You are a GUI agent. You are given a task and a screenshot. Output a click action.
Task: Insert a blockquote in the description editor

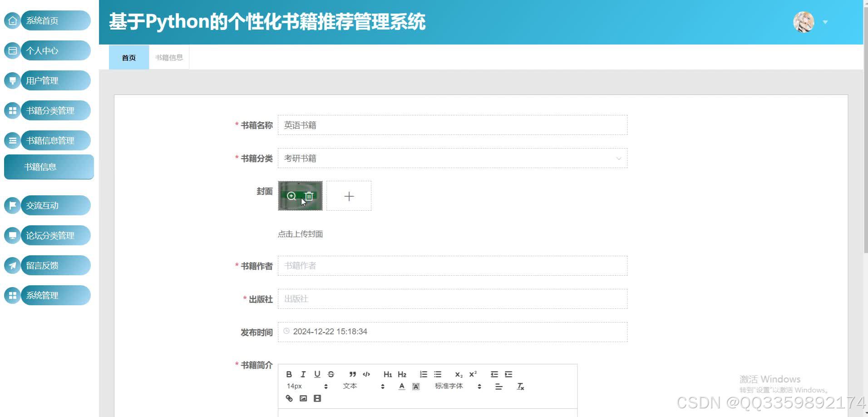click(x=352, y=374)
